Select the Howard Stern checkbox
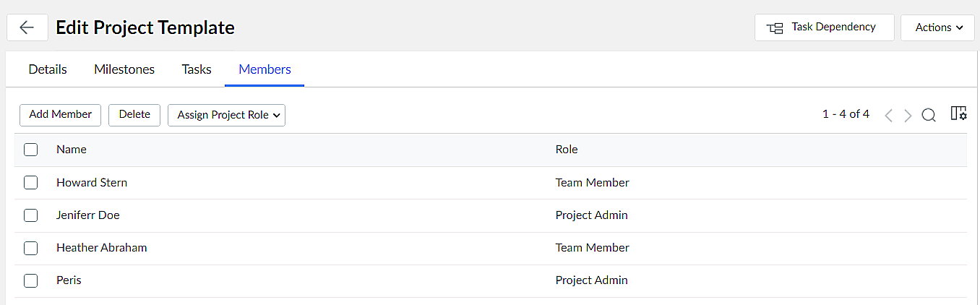 tap(30, 183)
